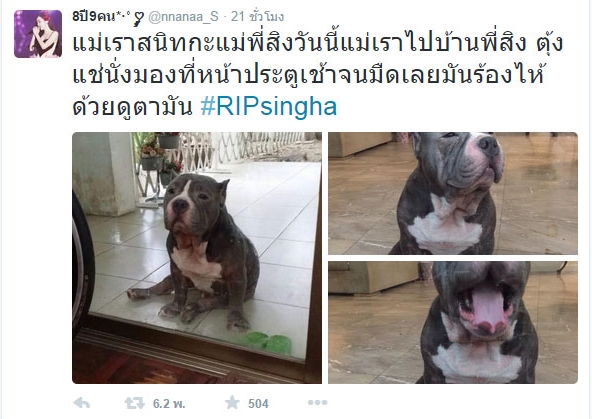
Task: Click the green slippers in left photo
Action: [268, 342]
